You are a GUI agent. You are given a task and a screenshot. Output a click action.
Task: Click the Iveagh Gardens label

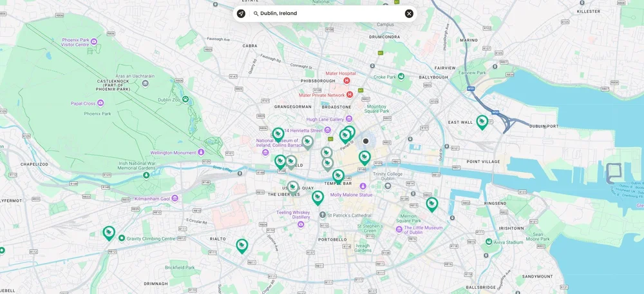pos(362,248)
